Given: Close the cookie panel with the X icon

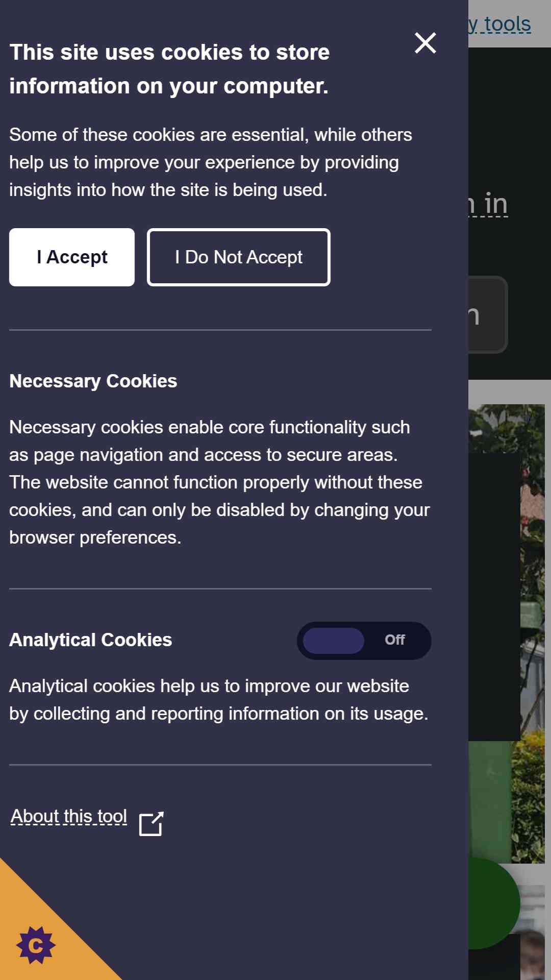Looking at the screenshot, I should click(425, 43).
